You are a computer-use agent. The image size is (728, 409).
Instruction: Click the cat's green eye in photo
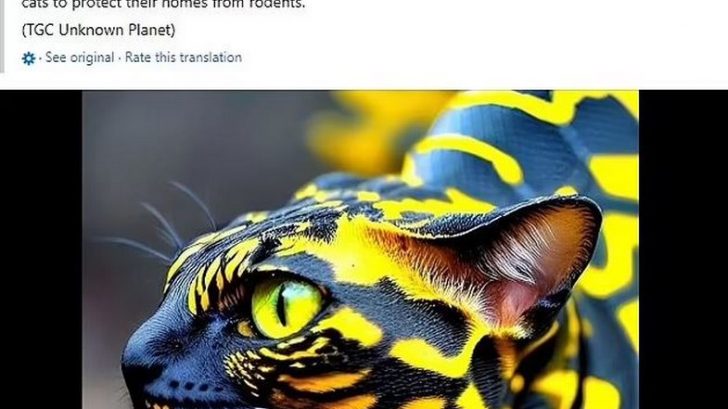pyautogui.click(x=286, y=306)
